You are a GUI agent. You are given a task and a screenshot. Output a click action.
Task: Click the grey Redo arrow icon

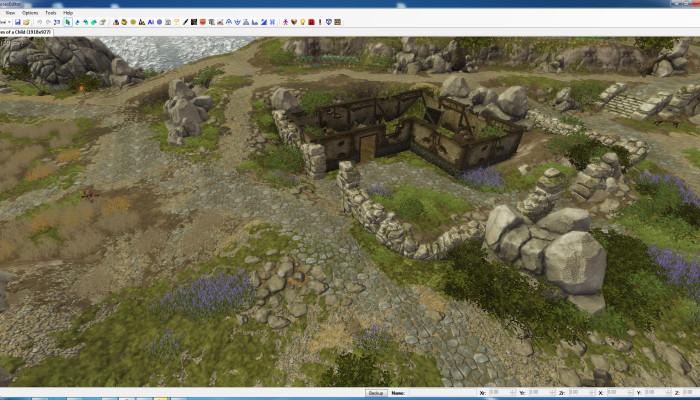coord(48,22)
